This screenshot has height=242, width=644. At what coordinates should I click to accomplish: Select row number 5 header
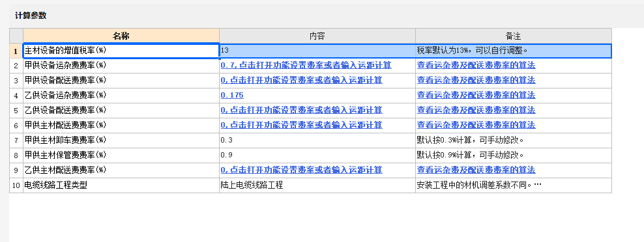[16, 110]
